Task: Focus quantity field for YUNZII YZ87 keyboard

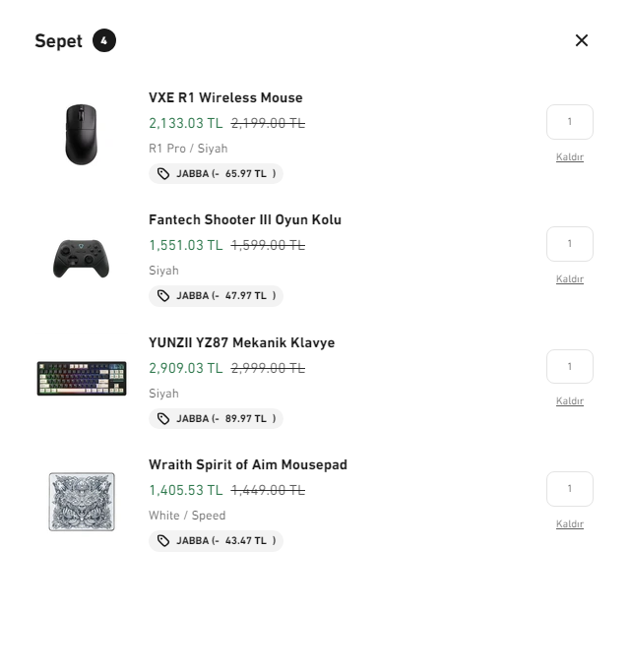Action: point(570,367)
